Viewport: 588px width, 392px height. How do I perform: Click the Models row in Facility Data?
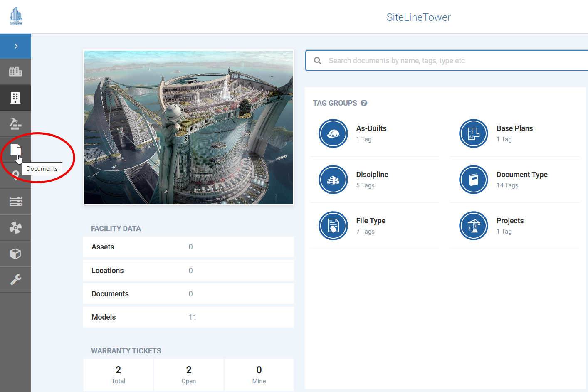188,317
